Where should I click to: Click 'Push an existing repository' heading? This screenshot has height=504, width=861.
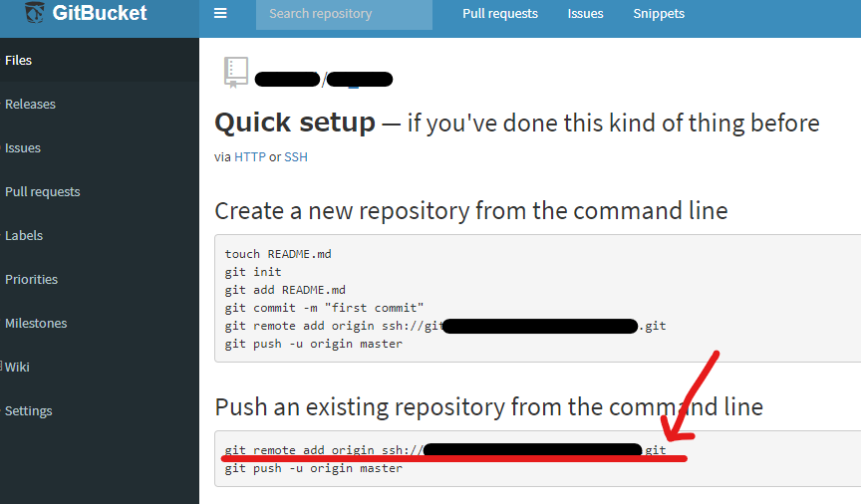pyautogui.click(x=488, y=407)
